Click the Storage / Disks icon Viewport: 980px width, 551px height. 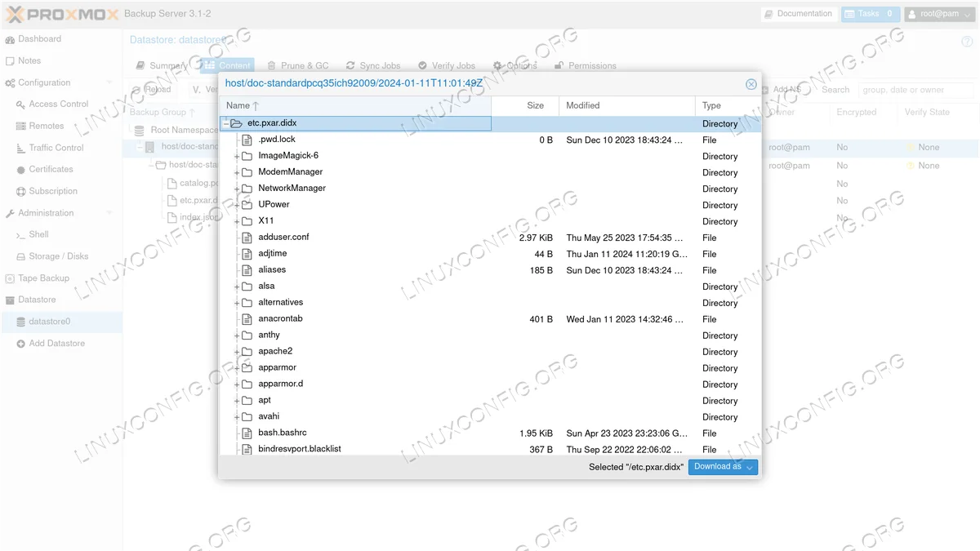[x=21, y=256]
